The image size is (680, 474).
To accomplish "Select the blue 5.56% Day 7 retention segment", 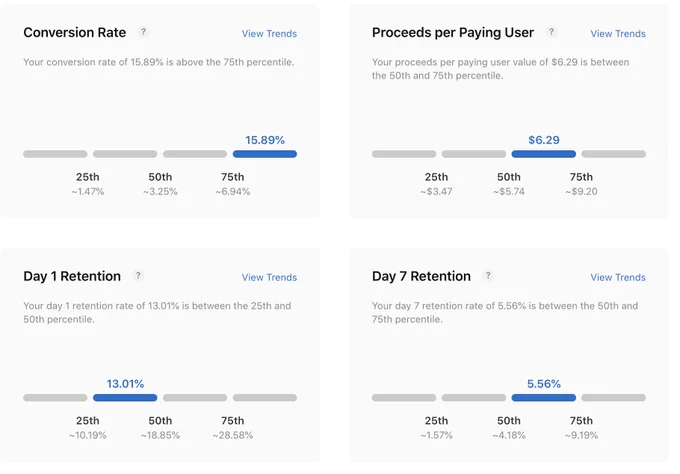I will pyautogui.click(x=543, y=398).
